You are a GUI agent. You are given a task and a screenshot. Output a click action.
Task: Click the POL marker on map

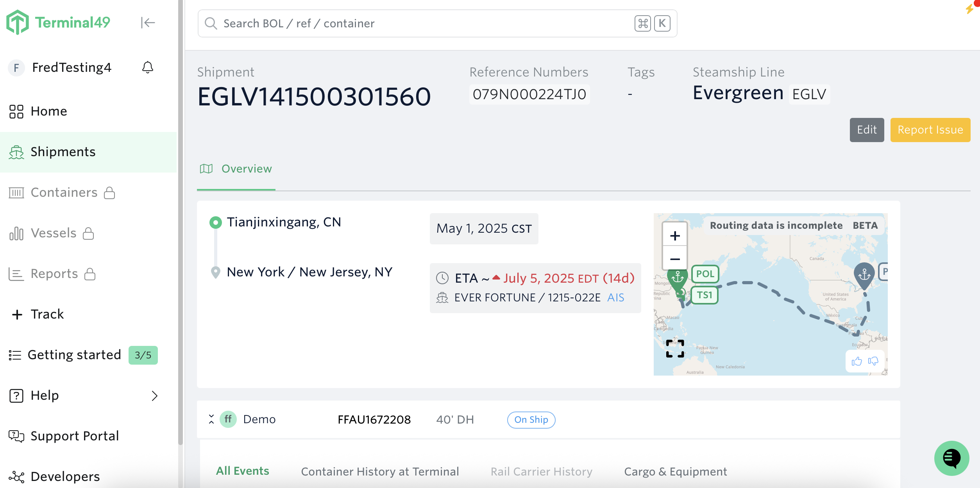(705, 274)
